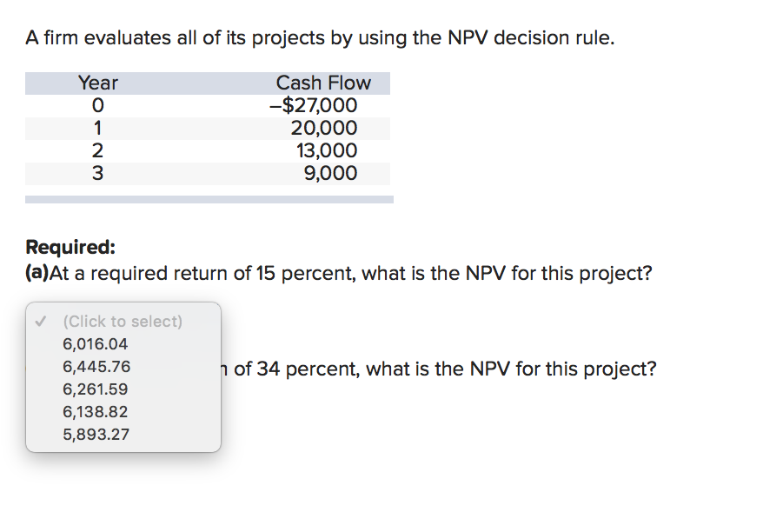This screenshot has width=763, height=532.
Task: Select the 6,016.04 option in the dropdown
Action: click(96, 344)
